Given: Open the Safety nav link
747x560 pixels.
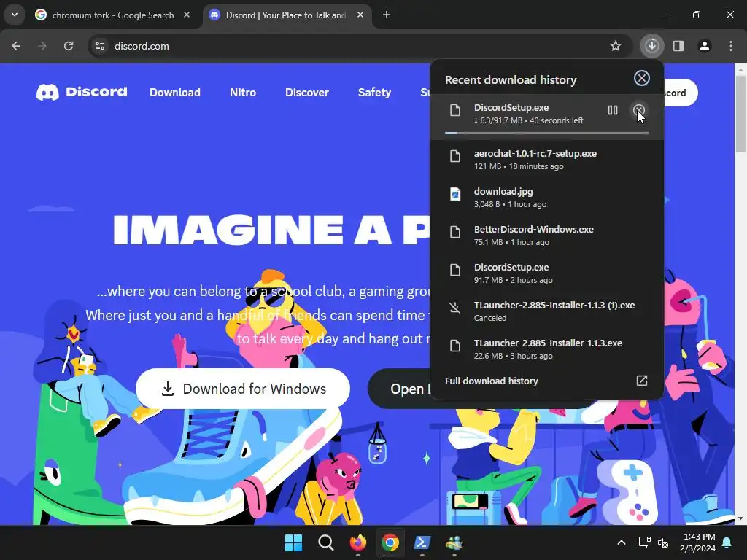Looking at the screenshot, I should pos(374,93).
